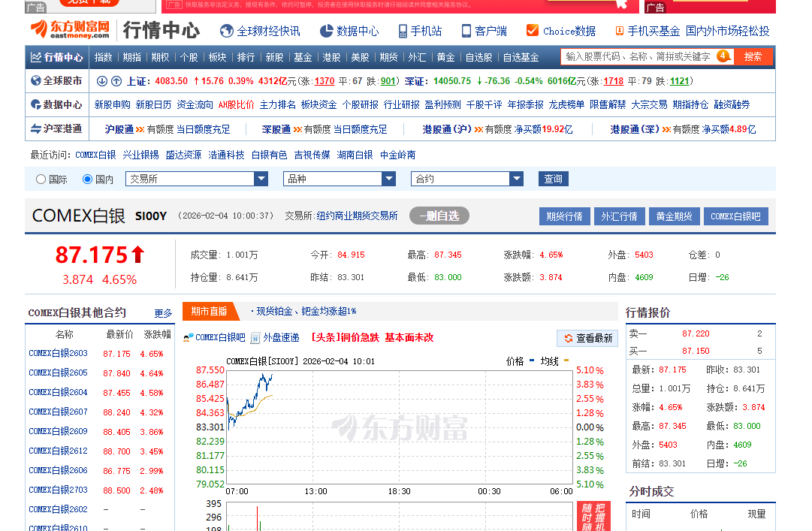This screenshot has height=531, width=812.
Task: Click the up arrow circle in 全球股市 row
Action: [116, 80]
